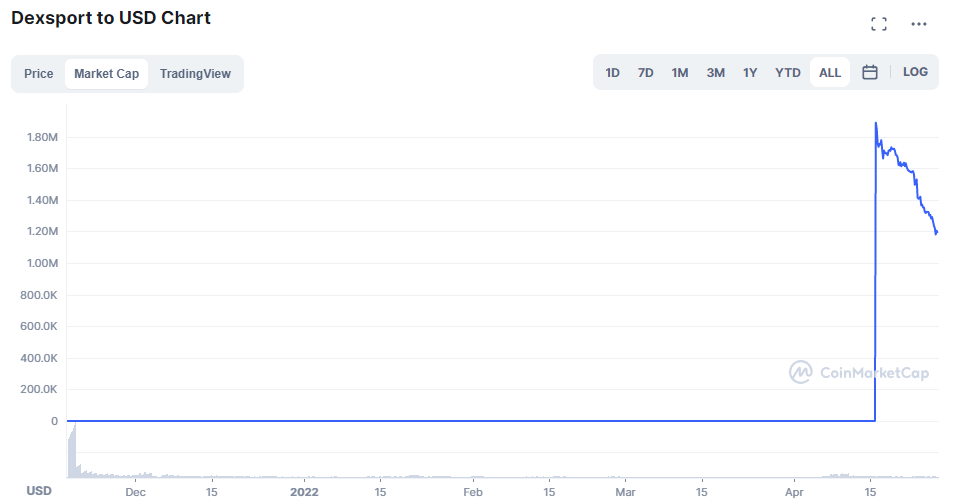The width and height of the screenshot is (962, 504).
Task: Open the TradingView tab
Action: (x=195, y=74)
